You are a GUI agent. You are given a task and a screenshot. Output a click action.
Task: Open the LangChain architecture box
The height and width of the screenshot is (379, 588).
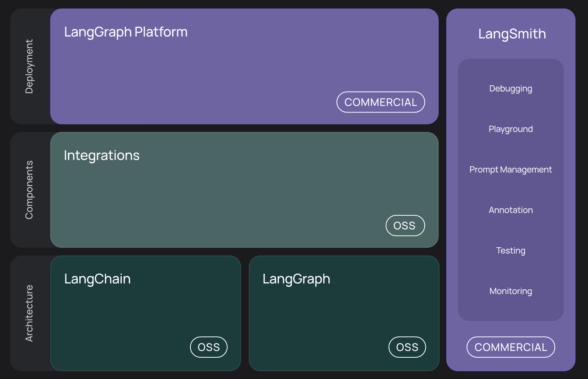(146, 313)
